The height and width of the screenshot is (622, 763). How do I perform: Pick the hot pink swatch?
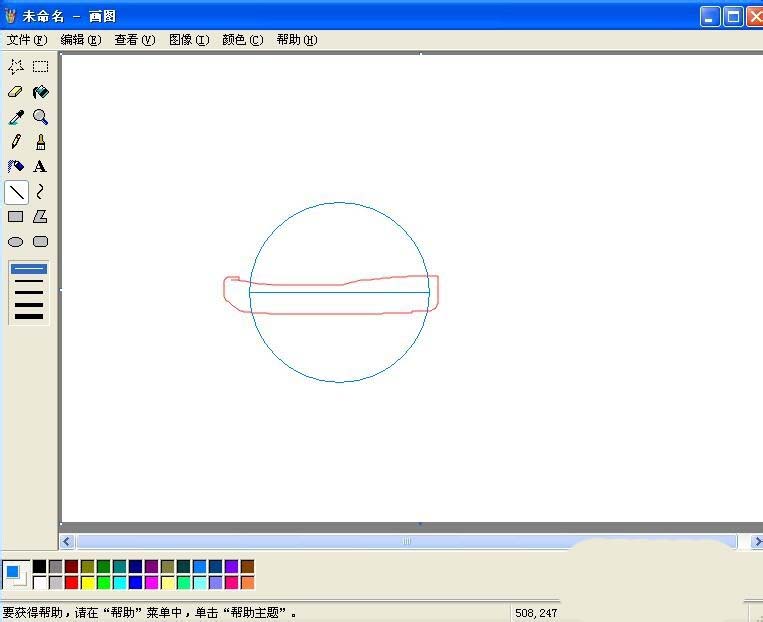pos(232,583)
